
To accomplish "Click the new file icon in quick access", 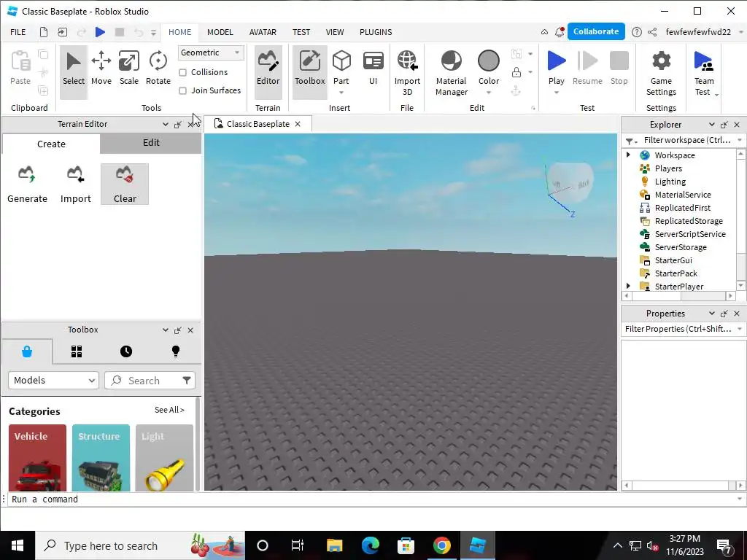I will pyautogui.click(x=43, y=32).
